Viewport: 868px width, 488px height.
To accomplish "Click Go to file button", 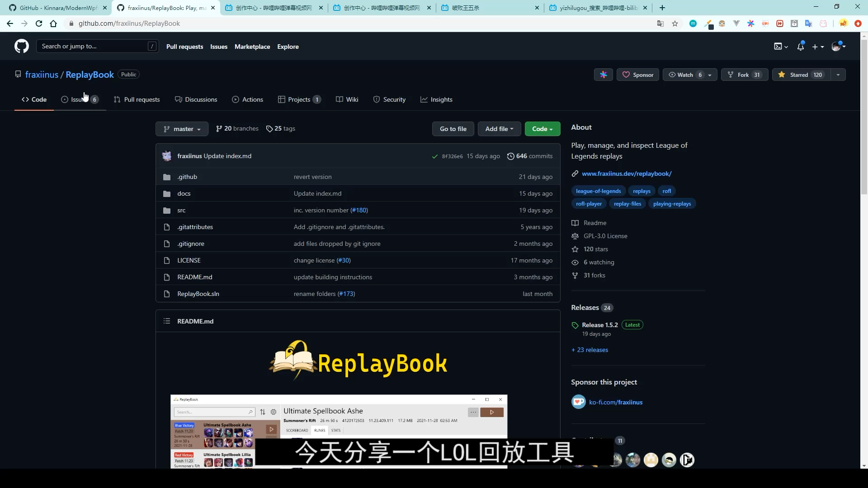I will [453, 129].
